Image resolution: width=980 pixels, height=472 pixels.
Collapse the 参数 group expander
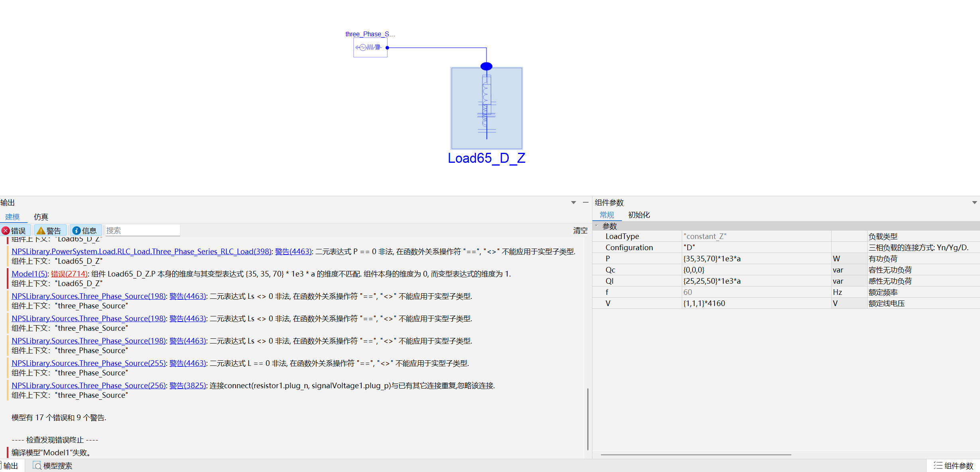tap(597, 226)
